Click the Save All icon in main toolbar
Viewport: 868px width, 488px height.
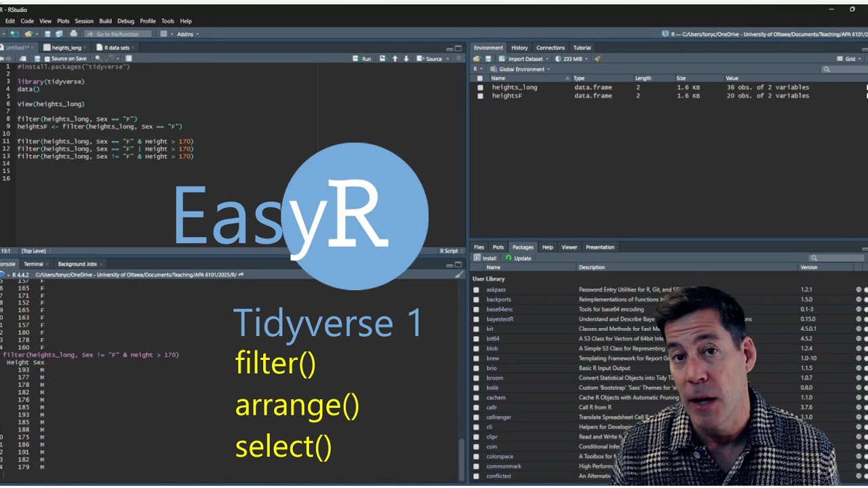pyautogui.click(x=59, y=34)
